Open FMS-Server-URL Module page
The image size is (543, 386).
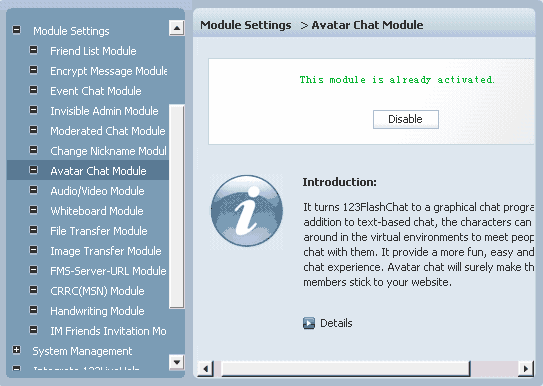pos(108,271)
